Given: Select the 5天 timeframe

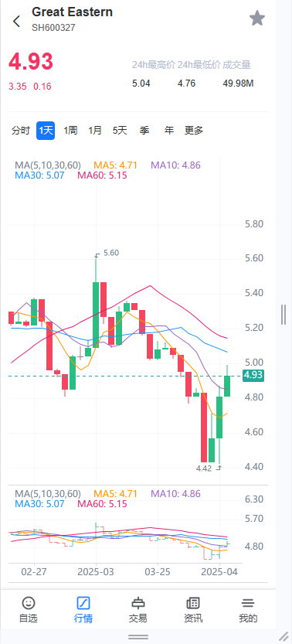Looking at the screenshot, I should click(x=120, y=131).
